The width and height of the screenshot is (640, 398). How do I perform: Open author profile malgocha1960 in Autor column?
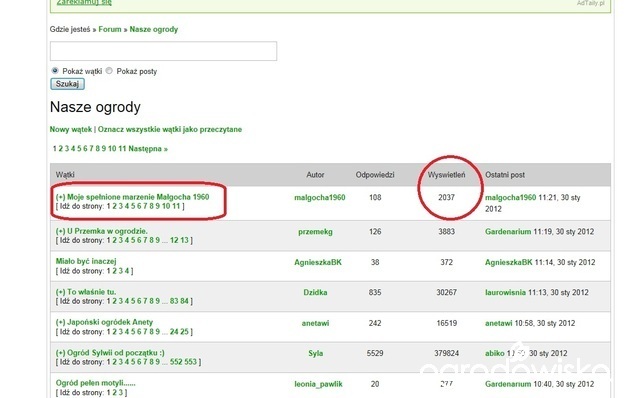[320, 198]
